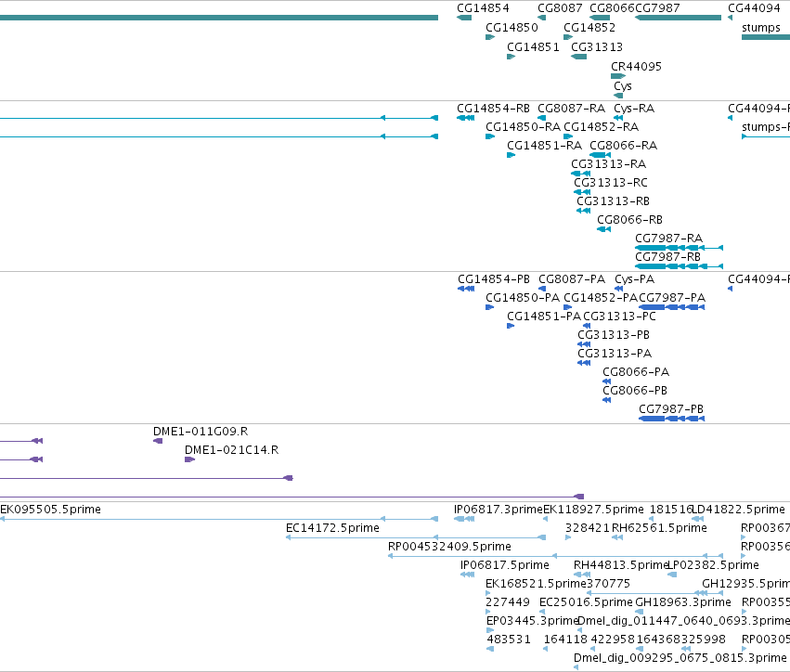
Task: Select the CG7987-RB transcript label
Action: [667, 257]
